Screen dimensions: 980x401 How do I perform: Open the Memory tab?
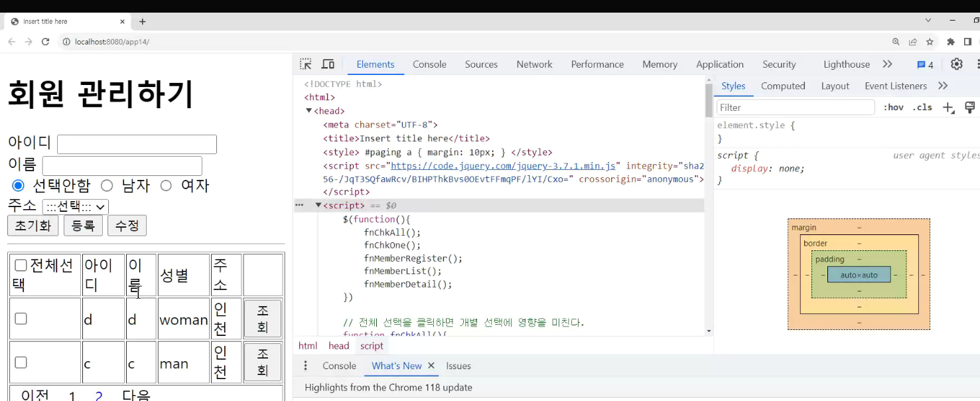(660, 64)
